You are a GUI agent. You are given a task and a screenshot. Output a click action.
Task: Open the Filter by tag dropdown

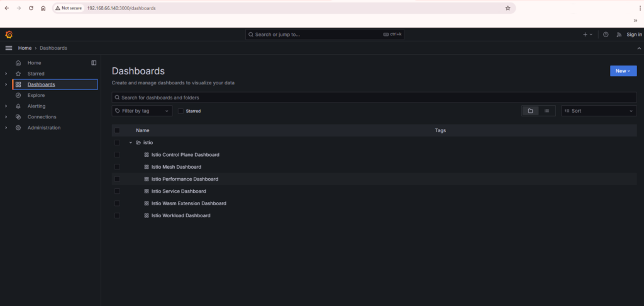[142, 111]
